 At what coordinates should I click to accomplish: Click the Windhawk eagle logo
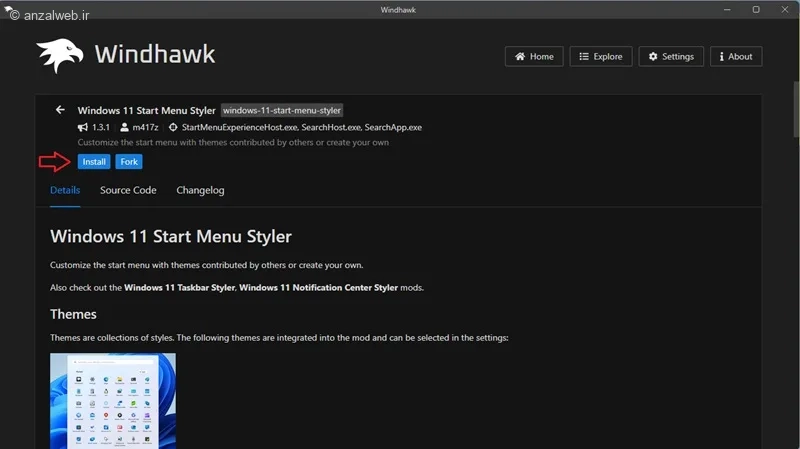[x=59, y=56]
